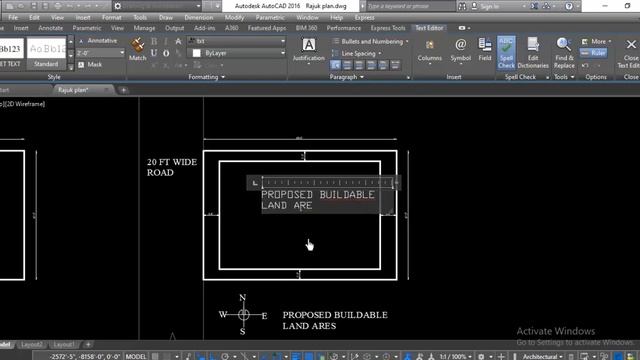Click the keyword search field
The image size is (640, 360).
[x=410, y=6]
